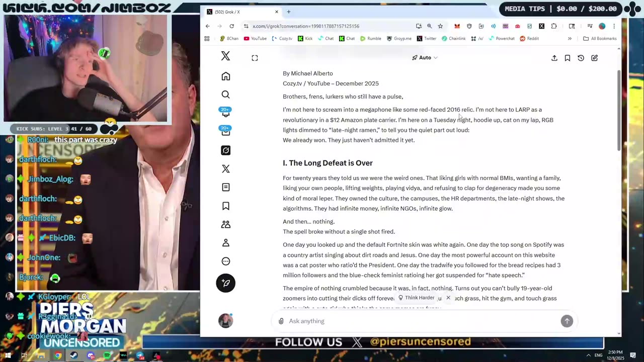
Task: Open Chrome from the taskbar
Action: [x=58, y=356]
